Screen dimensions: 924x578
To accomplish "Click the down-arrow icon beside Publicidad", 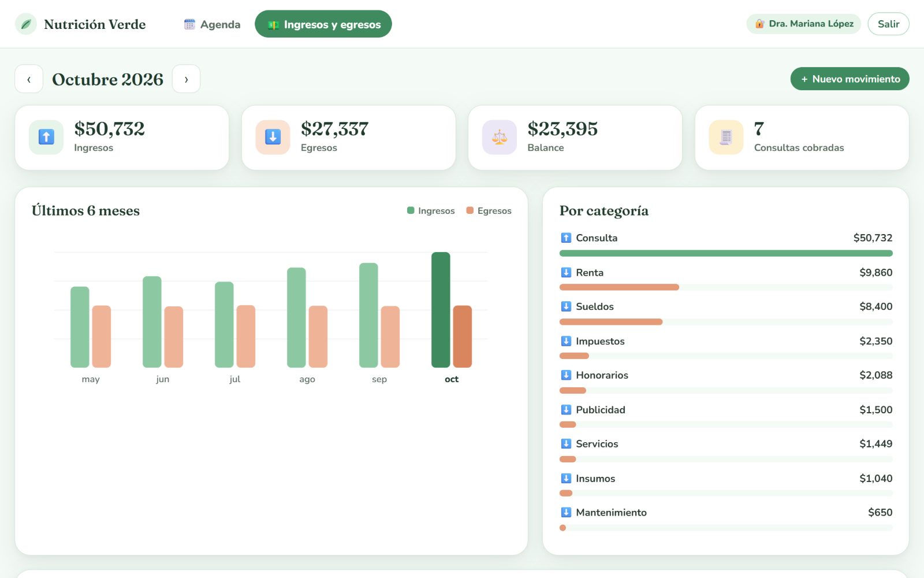I will (x=566, y=410).
